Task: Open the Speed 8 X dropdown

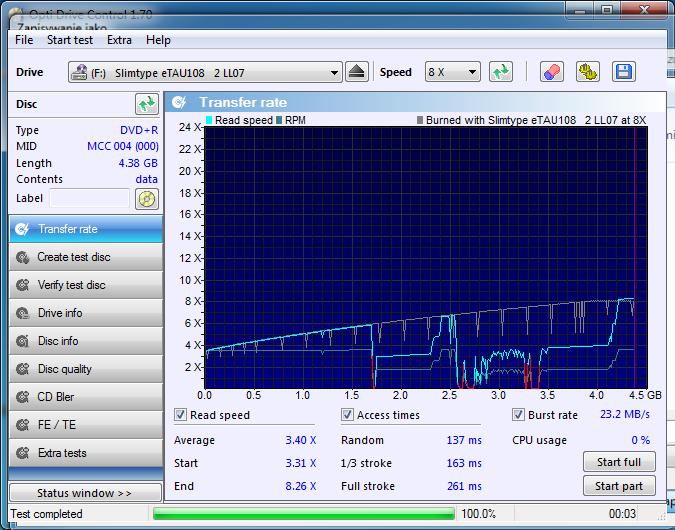Action: [x=452, y=72]
